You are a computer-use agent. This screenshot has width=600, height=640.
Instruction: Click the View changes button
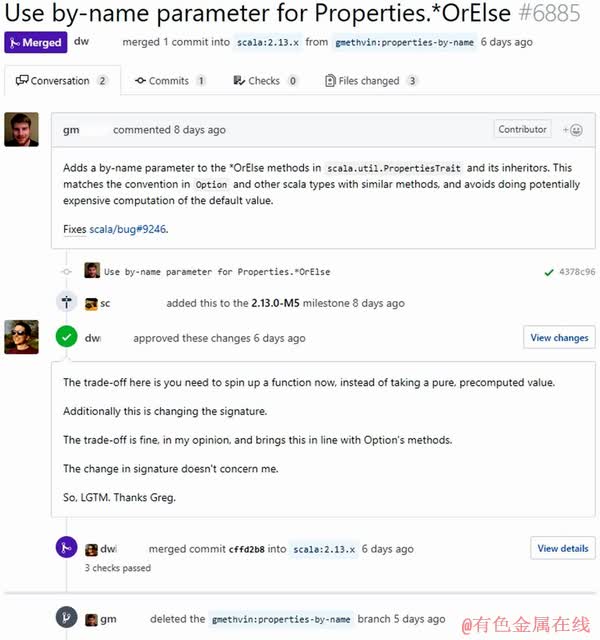pyautogui.click(x=559, y=338)
